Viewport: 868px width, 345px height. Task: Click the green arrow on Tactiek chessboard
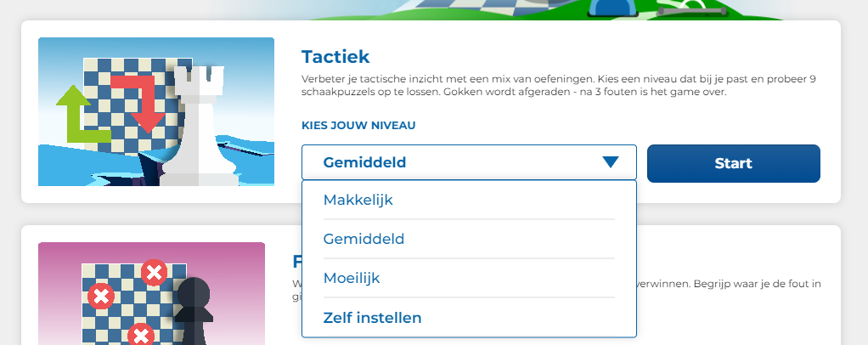(76, 119)
